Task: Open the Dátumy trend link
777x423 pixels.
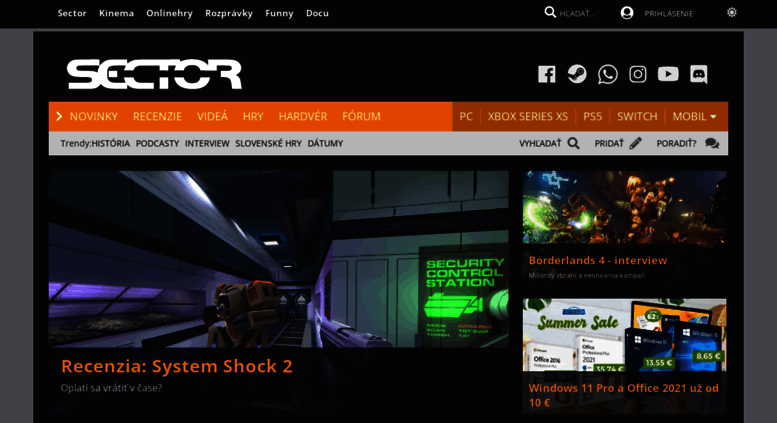Action: (x=325, y=144)
